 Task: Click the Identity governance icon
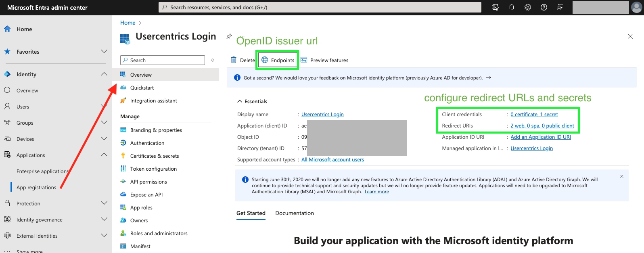(x=7, y=220)
